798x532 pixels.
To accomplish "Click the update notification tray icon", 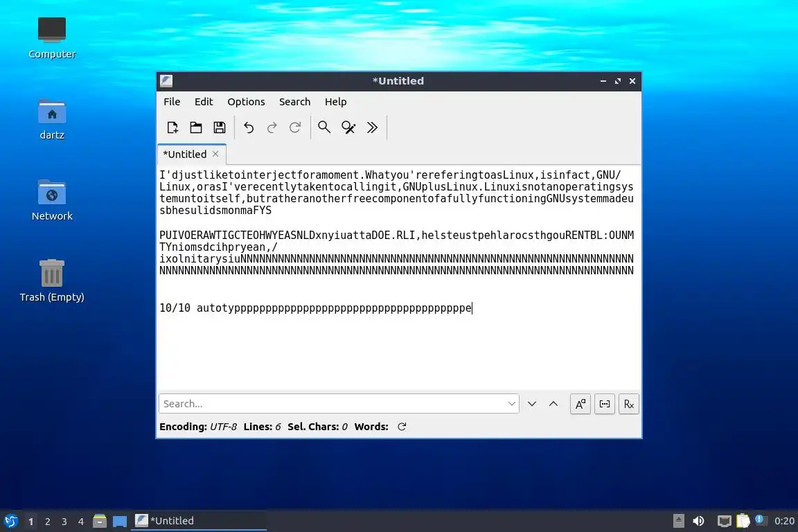I will pyautogui.click(x=760, y=520).
